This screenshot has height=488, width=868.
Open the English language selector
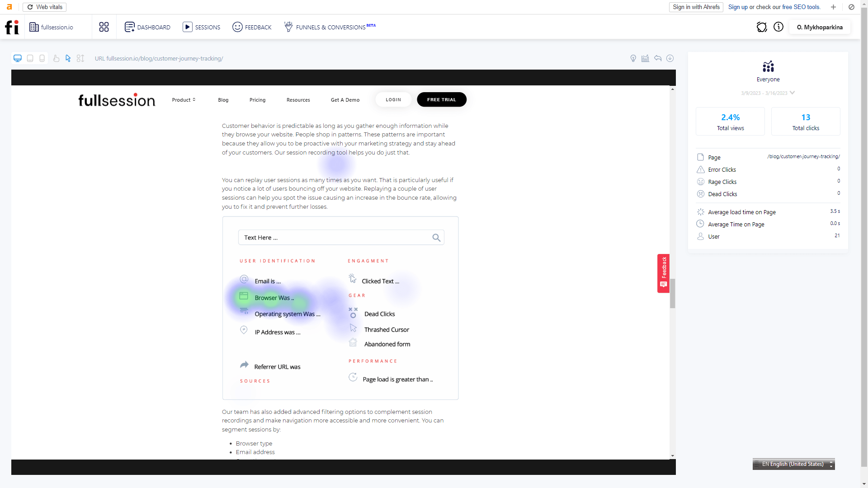coord(793,464)
